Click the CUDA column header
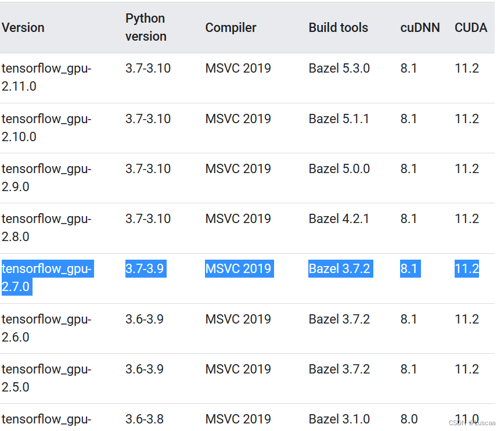This screenshot has height=431, width=504. (470, 28)
